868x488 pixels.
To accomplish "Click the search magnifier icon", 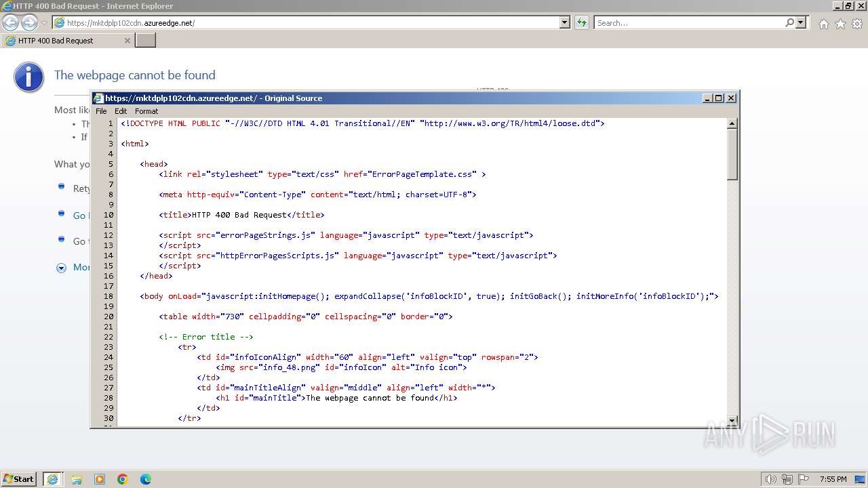I will tap(789, 23).
